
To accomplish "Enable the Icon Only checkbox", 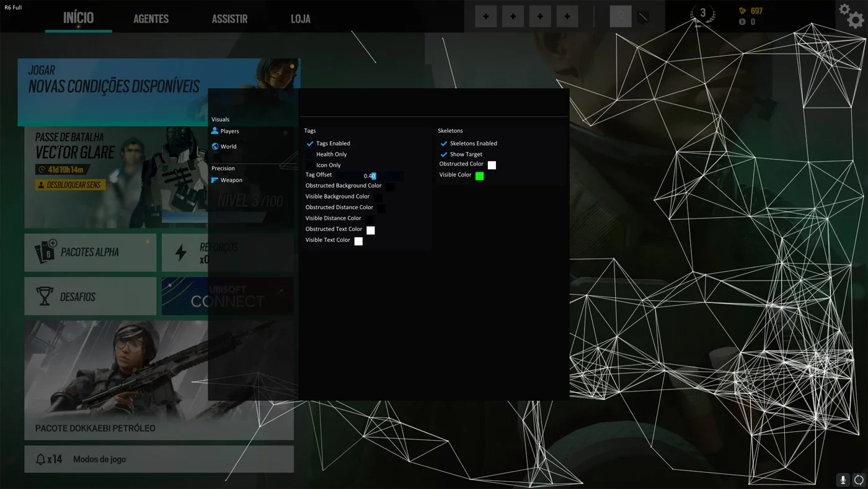I will coord(310,165).
